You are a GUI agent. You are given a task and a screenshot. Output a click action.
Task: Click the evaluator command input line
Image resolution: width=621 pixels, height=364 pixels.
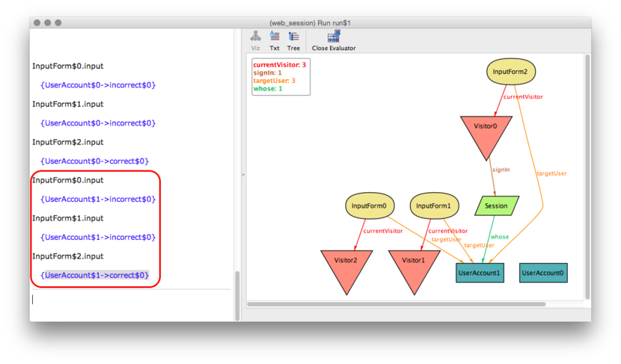pyautogui.click(x=131, y=300)
